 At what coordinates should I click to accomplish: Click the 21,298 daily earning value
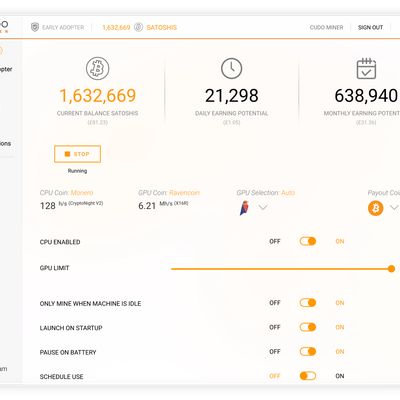coord(232,96)
